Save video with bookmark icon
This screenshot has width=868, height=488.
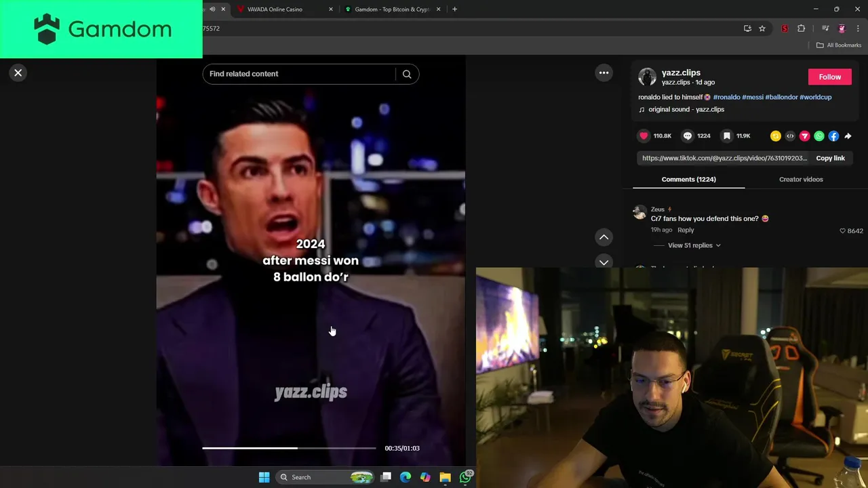[727, 136]
